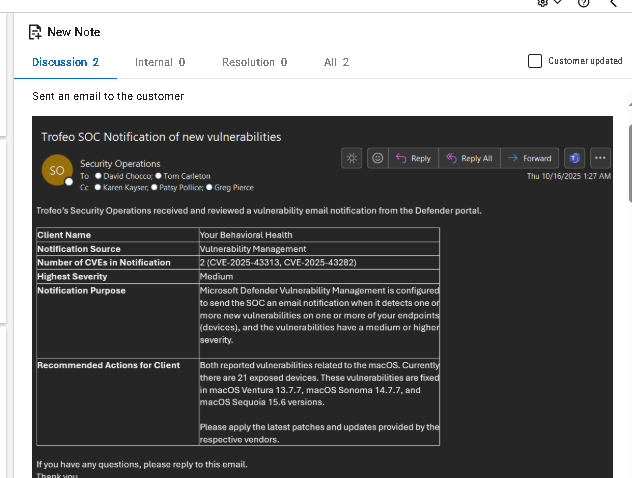Click Forward in the email toolbar
632x478 pixels.
click(529, 158)
